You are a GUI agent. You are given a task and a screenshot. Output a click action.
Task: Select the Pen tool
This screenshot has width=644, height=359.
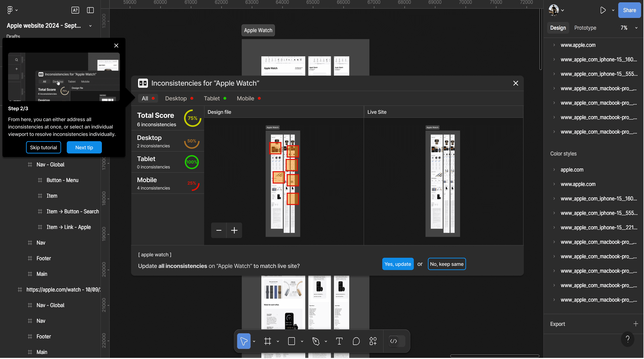[316, 341]
